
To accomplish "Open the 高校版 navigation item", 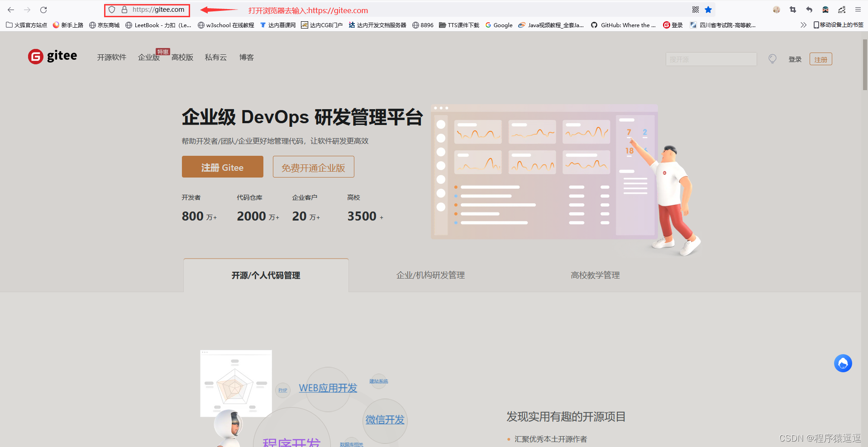I will [182, 57].
